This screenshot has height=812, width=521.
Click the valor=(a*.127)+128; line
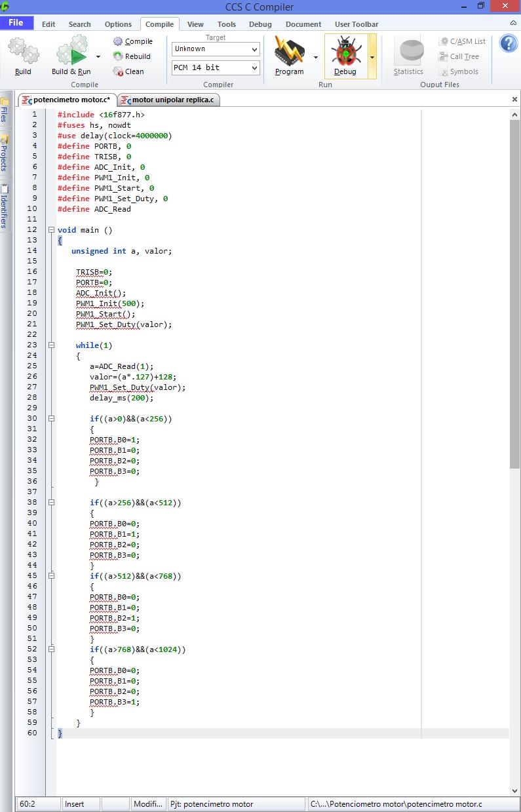tap(133, 377)
